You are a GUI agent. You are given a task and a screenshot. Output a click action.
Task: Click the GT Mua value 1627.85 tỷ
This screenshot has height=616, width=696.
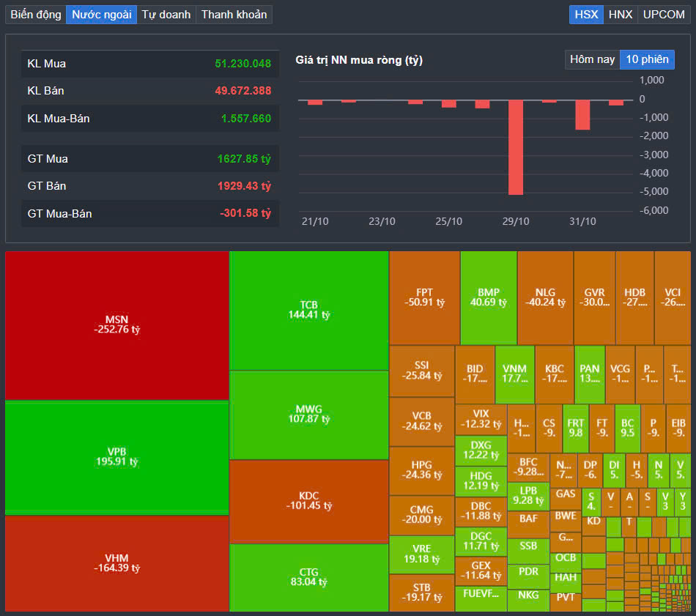[x=244, y=159]
